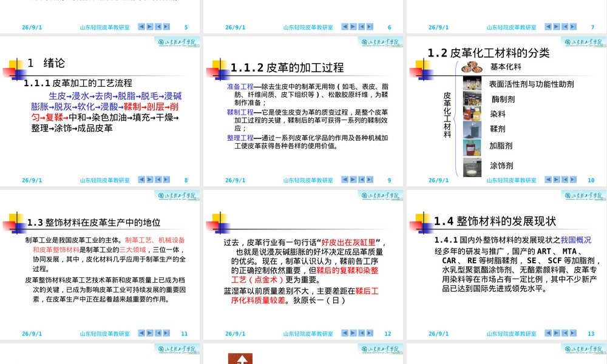Select the 涂饰剂 picture on slide 10
This screenshot has width=607, height=364.
click(472, 167)
